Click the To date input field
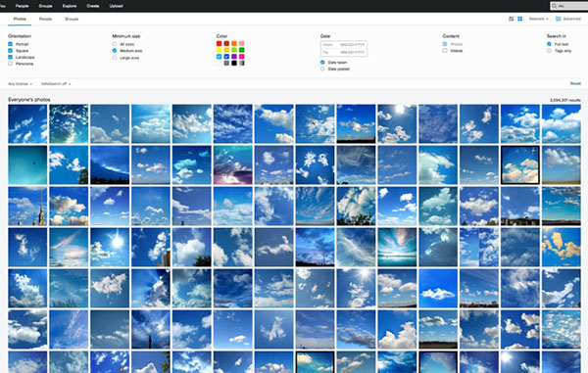 [344, 53]
